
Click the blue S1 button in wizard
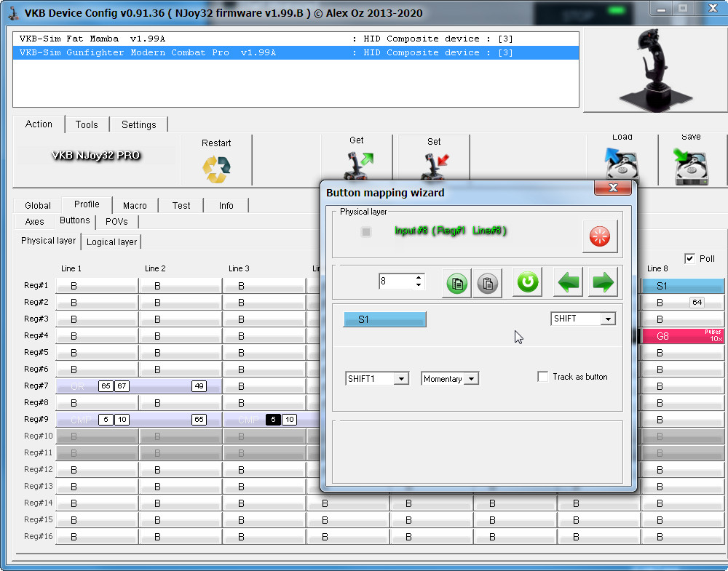coord(384,319)
